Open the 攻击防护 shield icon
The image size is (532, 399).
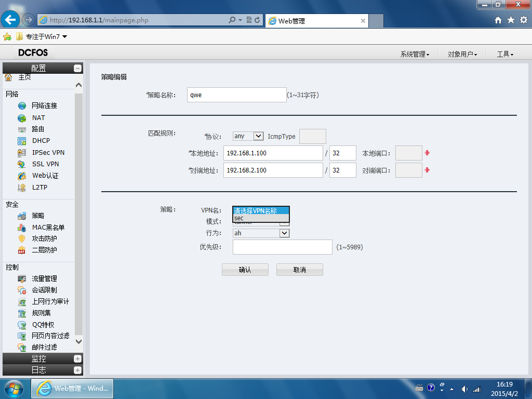22,239
